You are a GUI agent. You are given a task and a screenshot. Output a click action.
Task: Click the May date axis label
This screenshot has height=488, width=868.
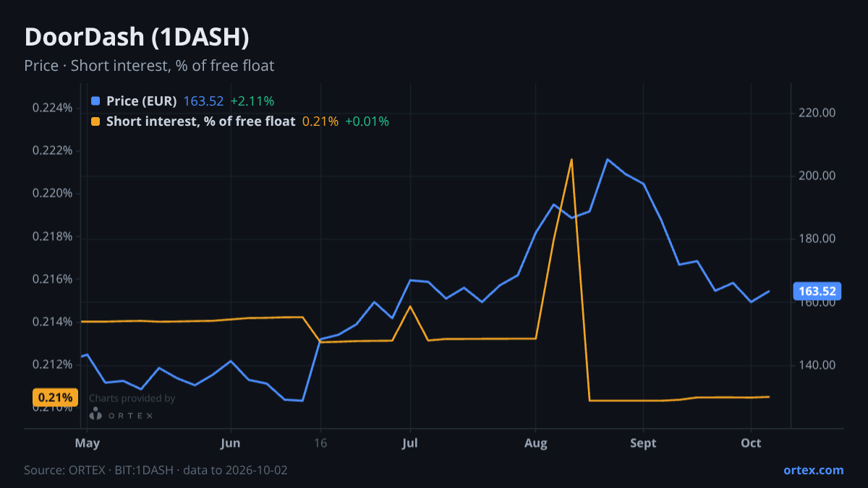88,443
